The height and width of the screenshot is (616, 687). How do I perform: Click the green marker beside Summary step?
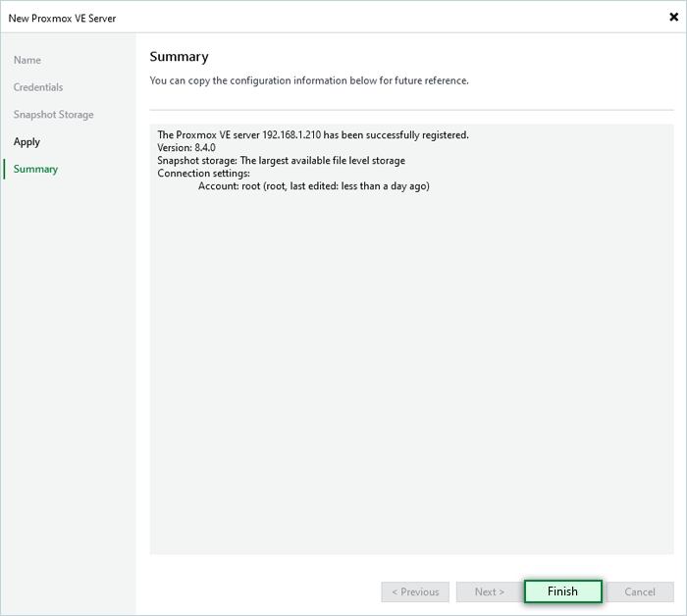tap(5, 169)
